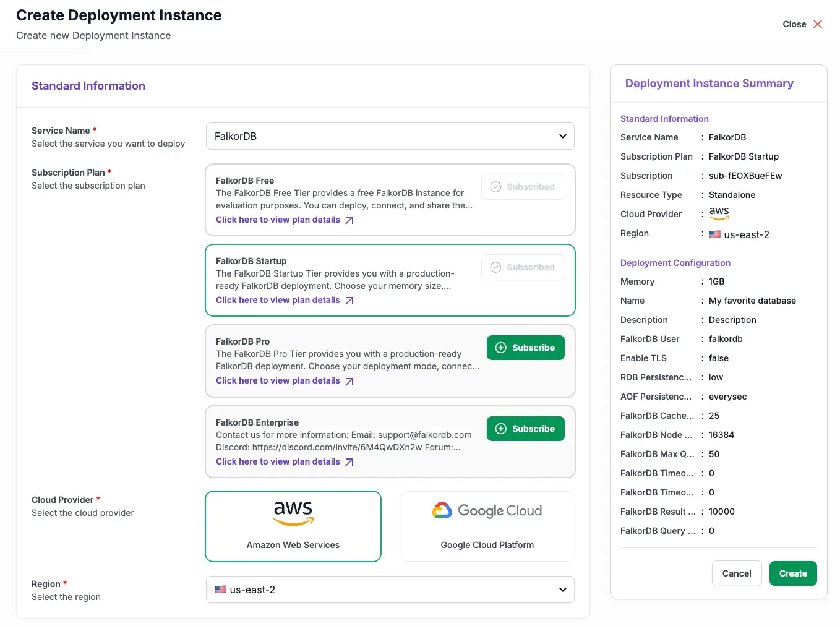Click the AWS logo in the provider card
The height and width of the screenshot is (626, 840).
[x=293, y=513]
